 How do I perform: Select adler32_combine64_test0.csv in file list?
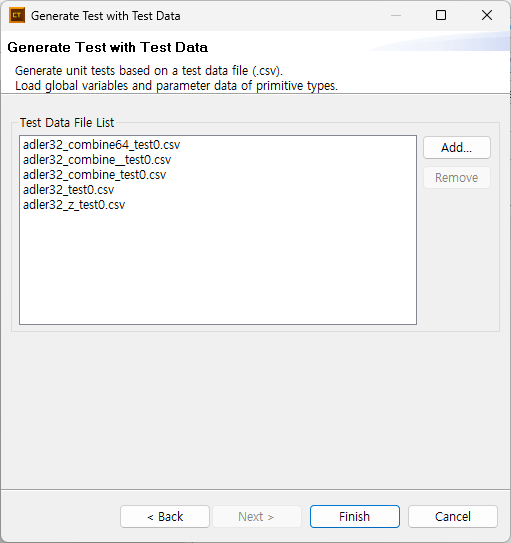pyautogui.click(x=101, y=144)
